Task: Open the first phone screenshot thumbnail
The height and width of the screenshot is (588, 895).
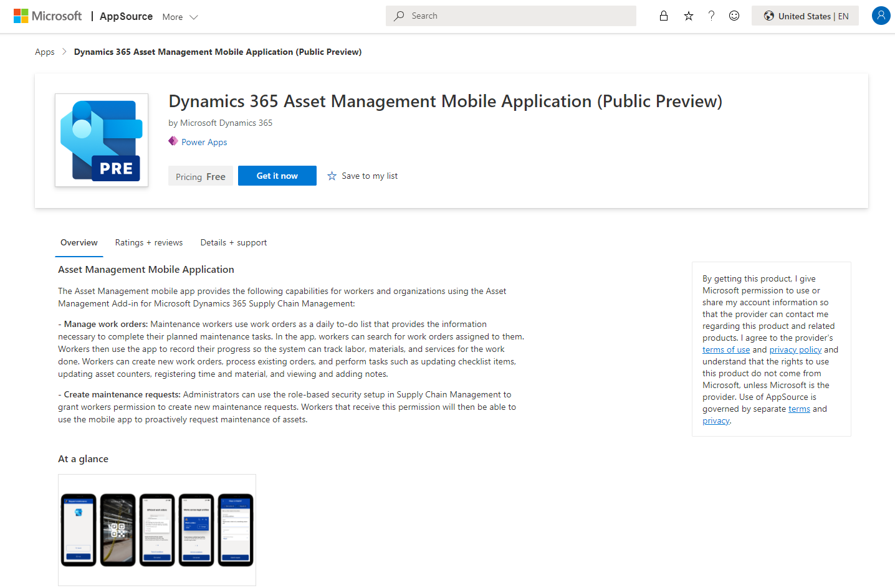Action: tap(79, 530)
